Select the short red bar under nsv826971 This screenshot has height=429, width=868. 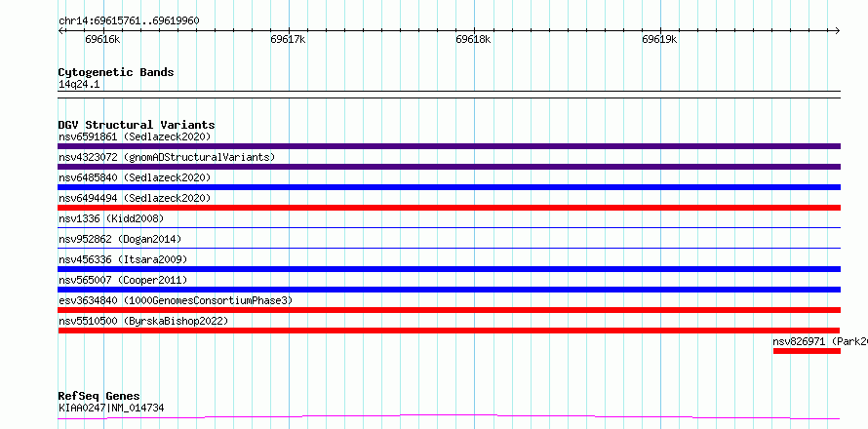coord(807,351)
